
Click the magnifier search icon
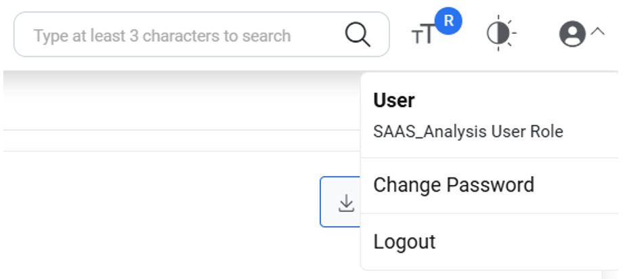358,35
